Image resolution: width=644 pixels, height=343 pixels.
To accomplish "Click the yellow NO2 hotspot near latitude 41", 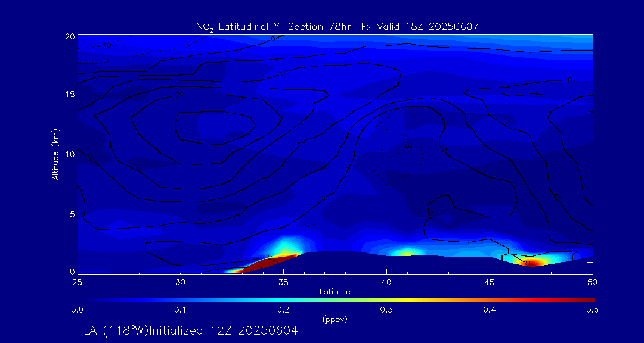I will point(407,253).
